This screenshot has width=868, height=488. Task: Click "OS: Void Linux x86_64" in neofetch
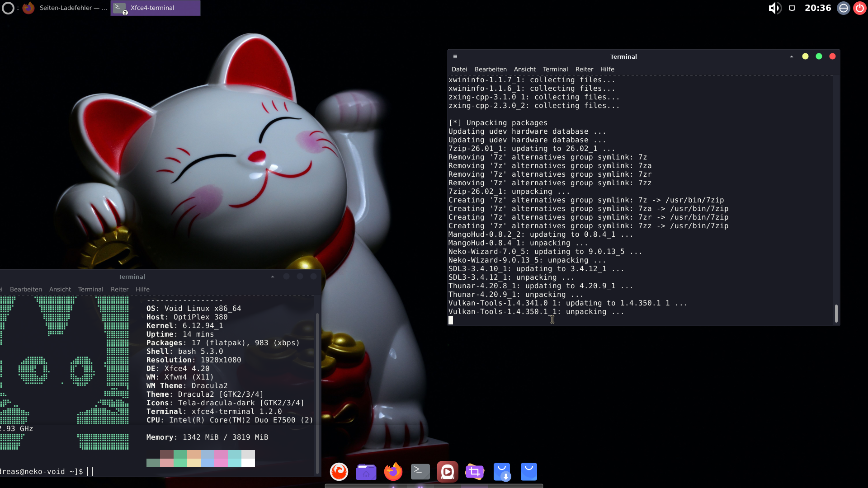pos(193,309)
